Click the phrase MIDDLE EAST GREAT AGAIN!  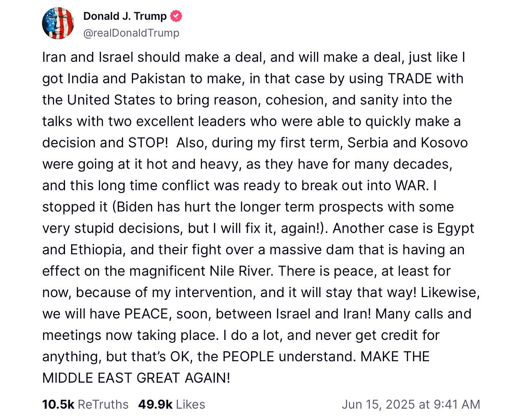tap(136, 378)
